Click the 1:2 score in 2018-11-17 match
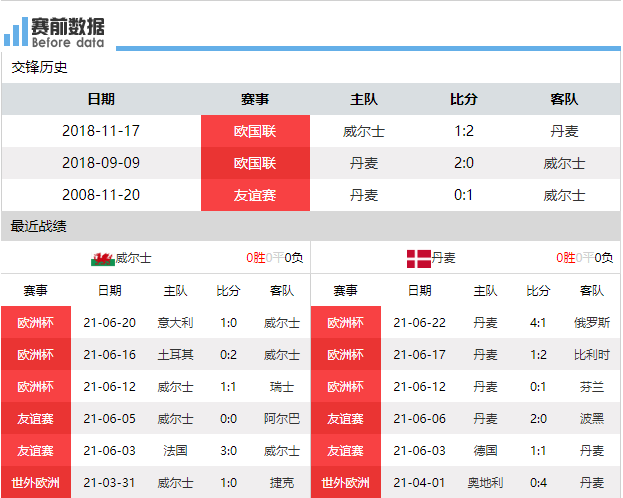 click(x=463, y=131)
